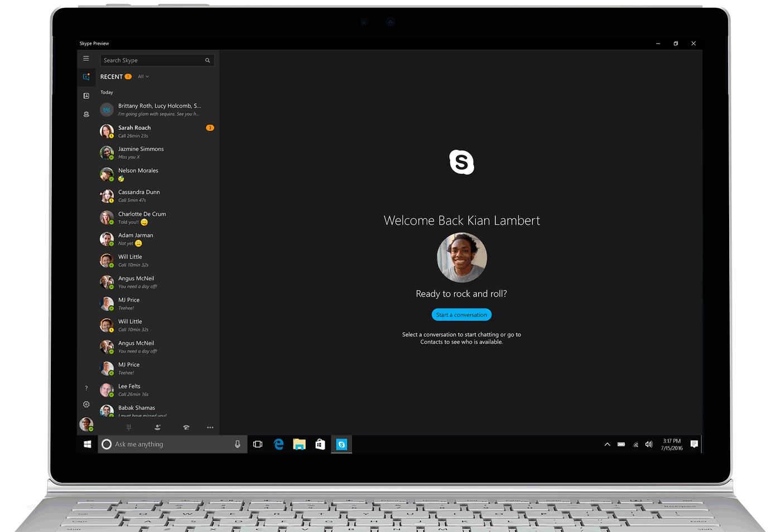
Task: Click the search magnifier button
Action: click(208, 60)
